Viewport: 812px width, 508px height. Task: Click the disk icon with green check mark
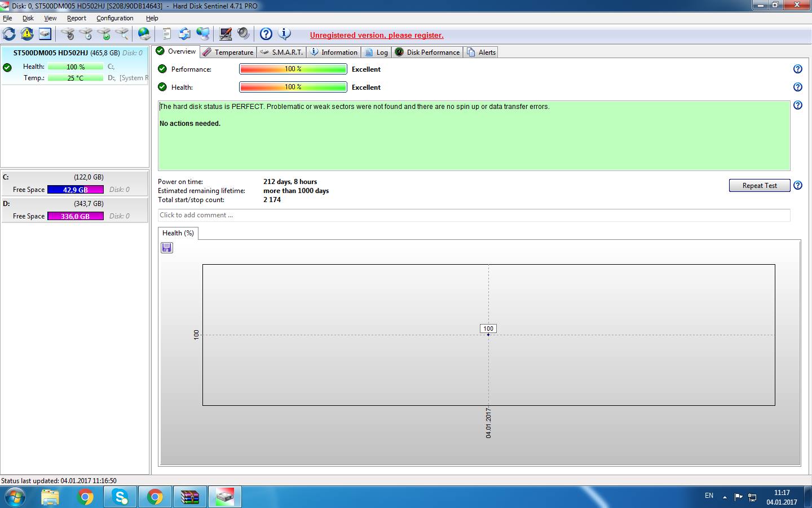pyautogui.click(x=104, y=34)
